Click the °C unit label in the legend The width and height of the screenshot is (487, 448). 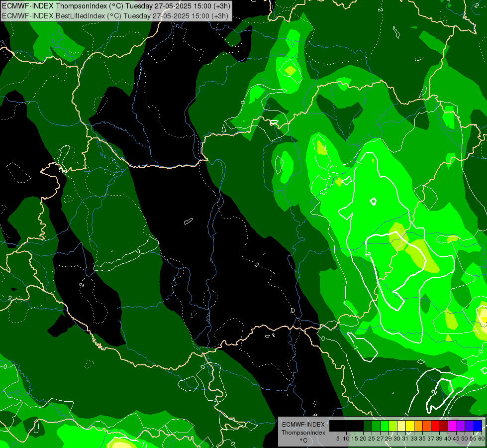303,440
